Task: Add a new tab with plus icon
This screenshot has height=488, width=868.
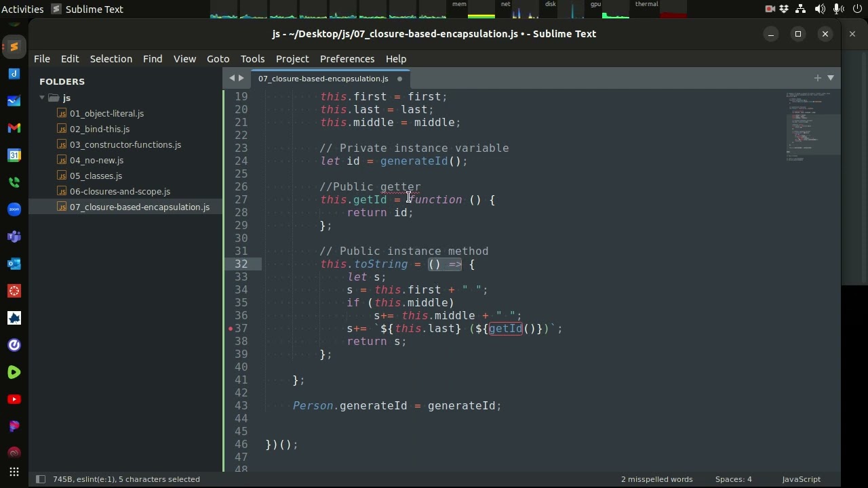Action: click(x=817, y=78)
